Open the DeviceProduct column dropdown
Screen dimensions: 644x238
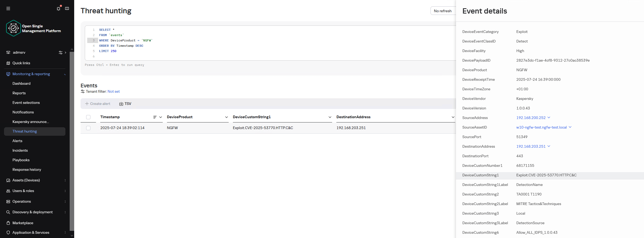pyautogui.click(x=227, y=117)
